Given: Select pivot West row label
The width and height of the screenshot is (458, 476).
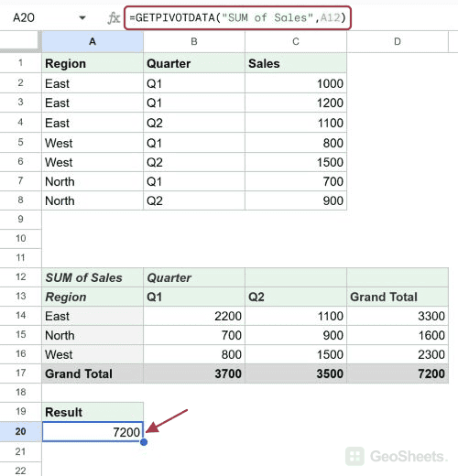Looking at the screenshot, I should click(x=93, y=354).
